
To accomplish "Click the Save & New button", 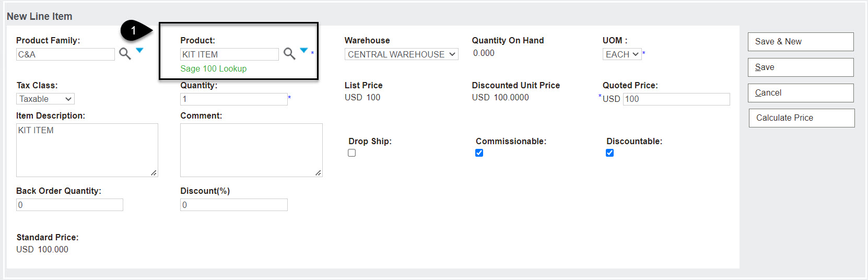I will coord(801,42).
